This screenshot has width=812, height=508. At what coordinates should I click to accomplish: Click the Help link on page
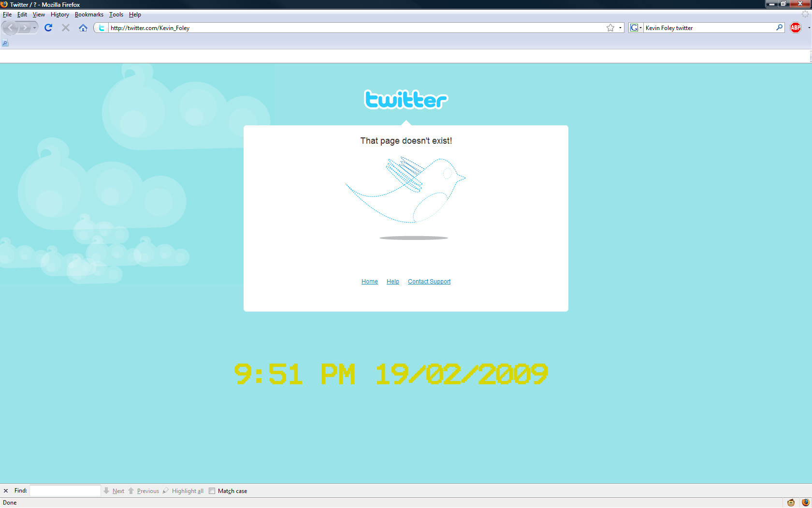coord(392,282)
